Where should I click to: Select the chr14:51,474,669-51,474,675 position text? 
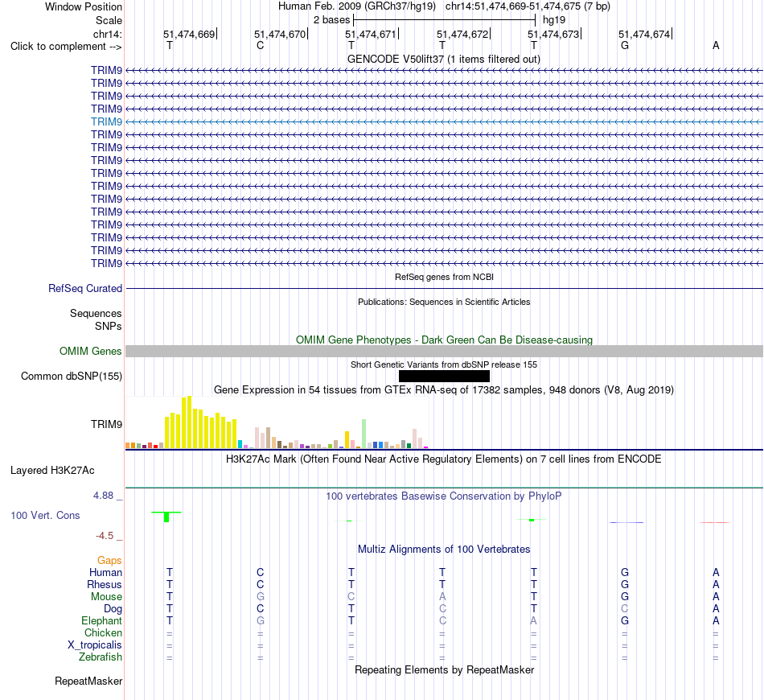click(528, 6)
